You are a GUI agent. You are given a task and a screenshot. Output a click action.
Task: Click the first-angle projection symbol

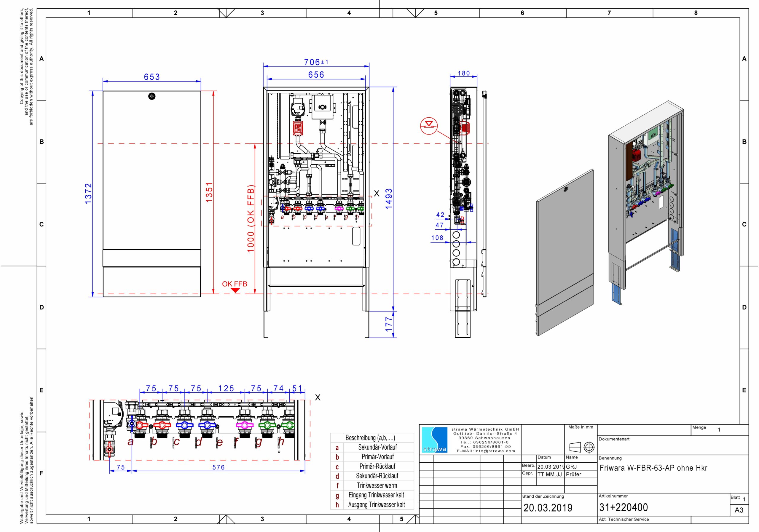(581, 448)
